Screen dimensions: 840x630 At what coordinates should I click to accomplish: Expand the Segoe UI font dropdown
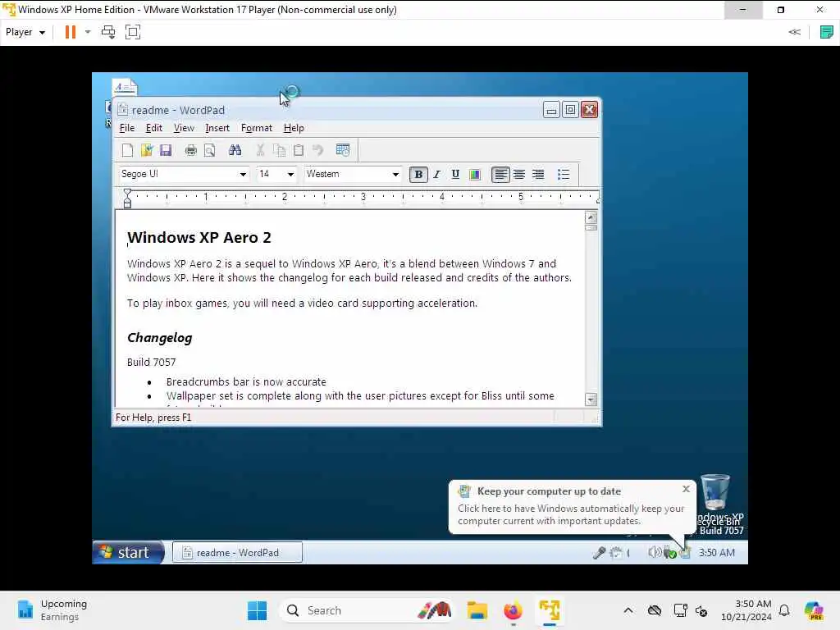click(243, 175)
